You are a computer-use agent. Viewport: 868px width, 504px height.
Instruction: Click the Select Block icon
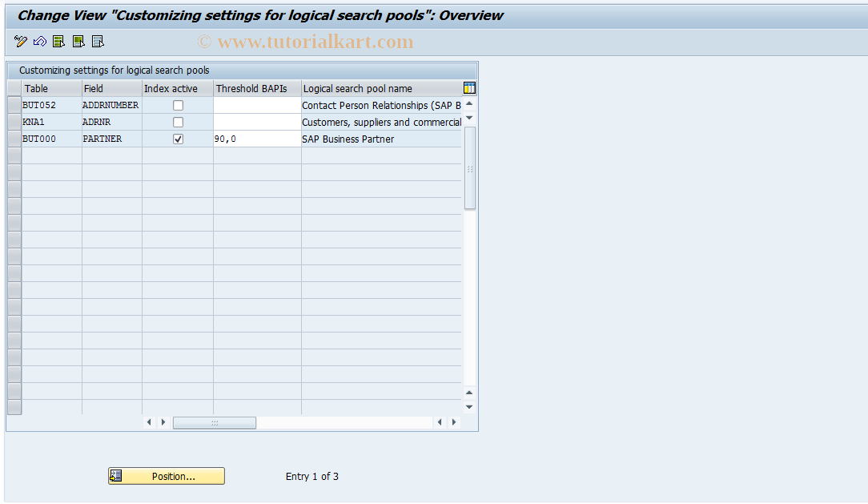[x=78, y=42]
